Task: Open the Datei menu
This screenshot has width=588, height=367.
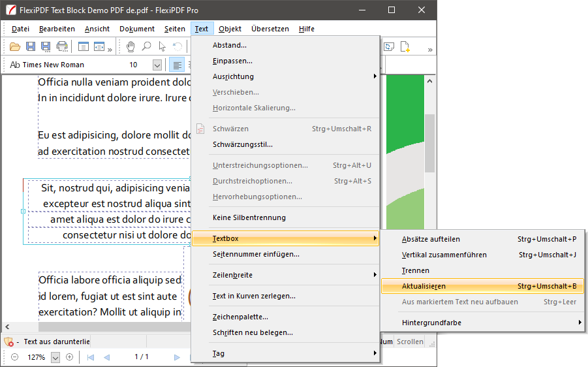Action: tap(20, 29)
